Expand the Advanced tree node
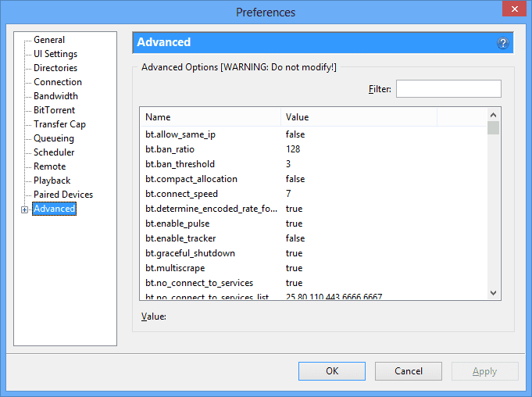 click(x=24, y=209)
